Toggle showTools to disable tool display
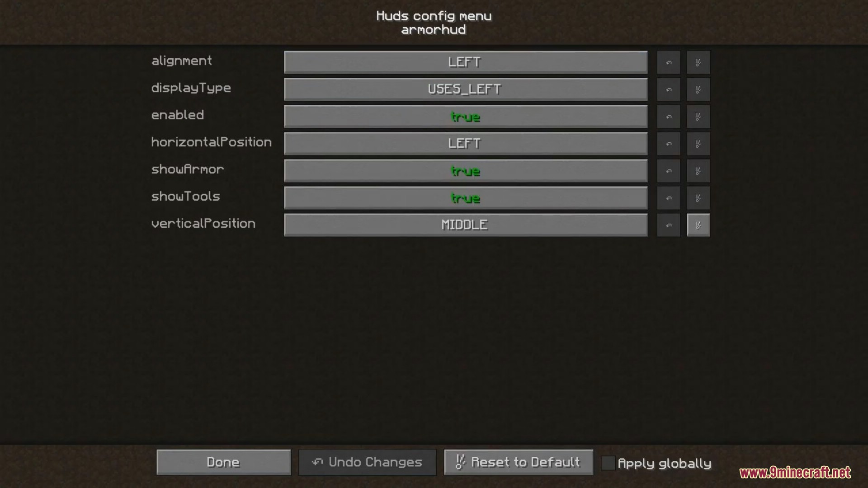Image resolution: width=868 pixels, height=488 pixels. [x=464, y=198]
